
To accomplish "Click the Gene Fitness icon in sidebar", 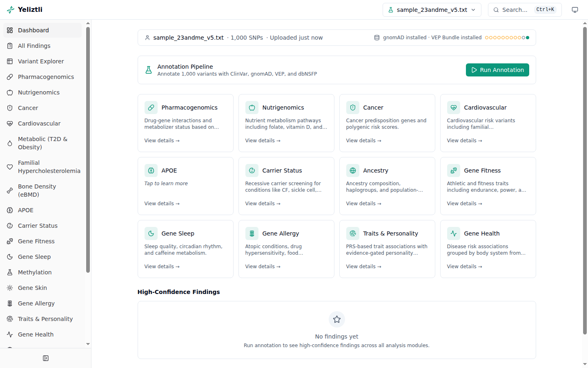I will point(10,241).
